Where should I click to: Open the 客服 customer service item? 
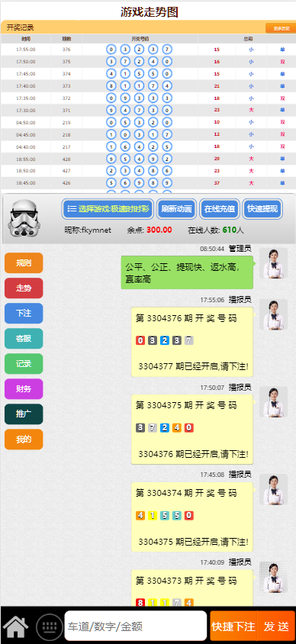click(24, 339)
